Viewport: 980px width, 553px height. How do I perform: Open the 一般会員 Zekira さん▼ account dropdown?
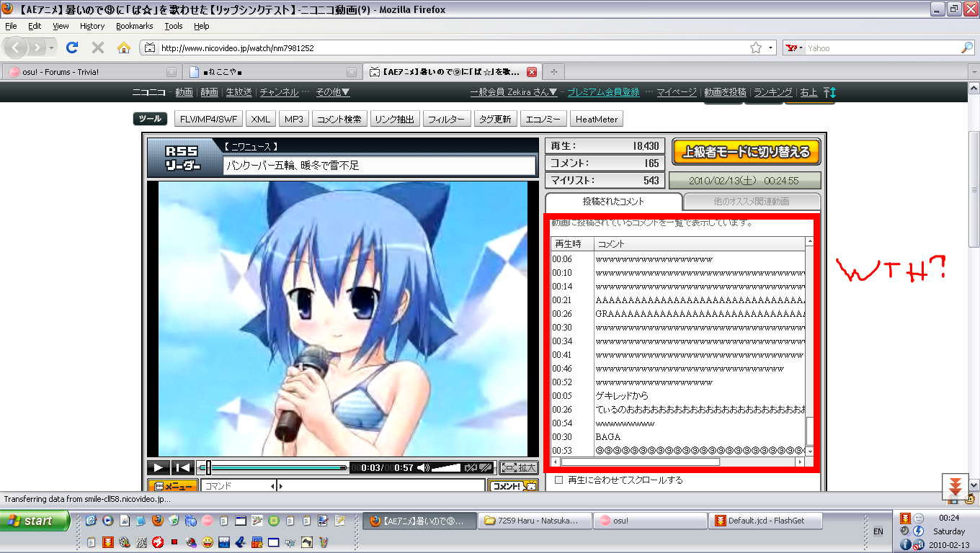[x=514, y=92]
